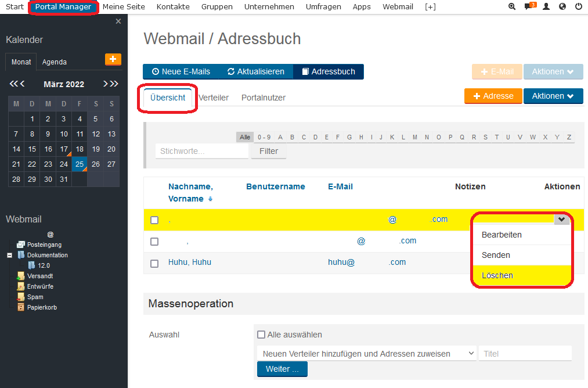This screenshot has width=588, height=388.
Task: Collapse the Dokumentation folder tree node
Action: coord(10,255)
